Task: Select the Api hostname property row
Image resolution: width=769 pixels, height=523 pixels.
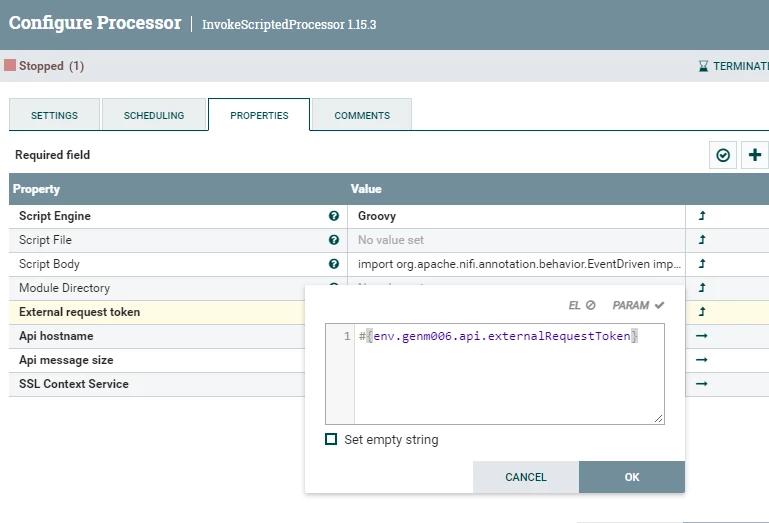Action: click(157, 336)
